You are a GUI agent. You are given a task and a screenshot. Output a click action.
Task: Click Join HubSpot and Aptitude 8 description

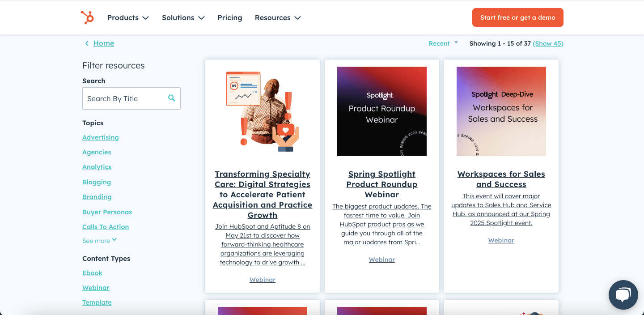[263, 244]
